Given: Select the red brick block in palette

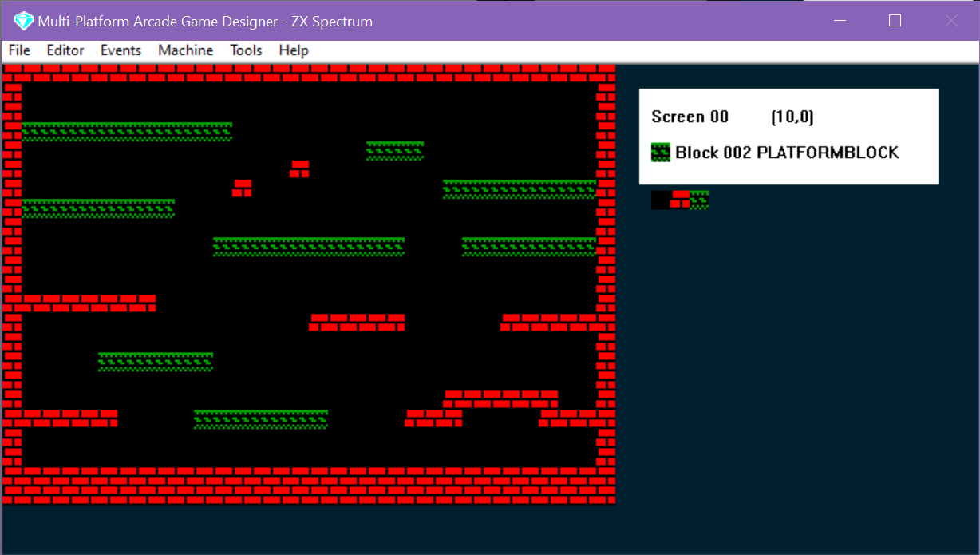Looking at the screenshot, I should click(680, 200).
